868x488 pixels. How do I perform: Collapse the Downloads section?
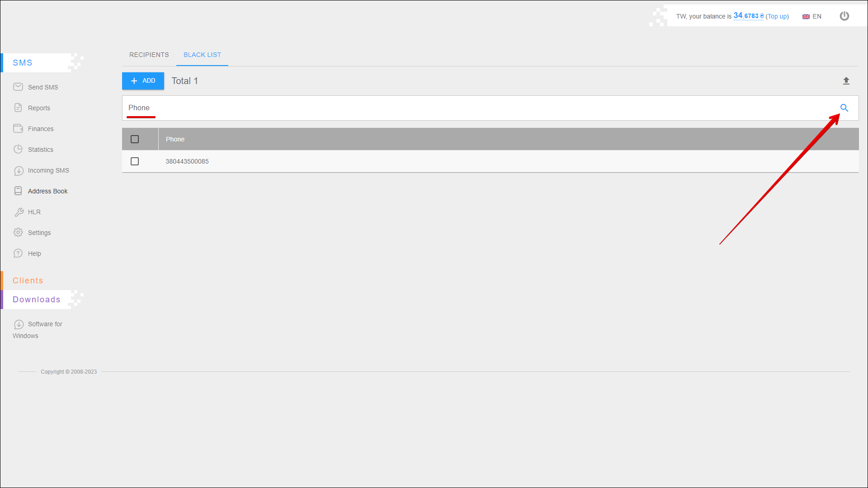36,300
